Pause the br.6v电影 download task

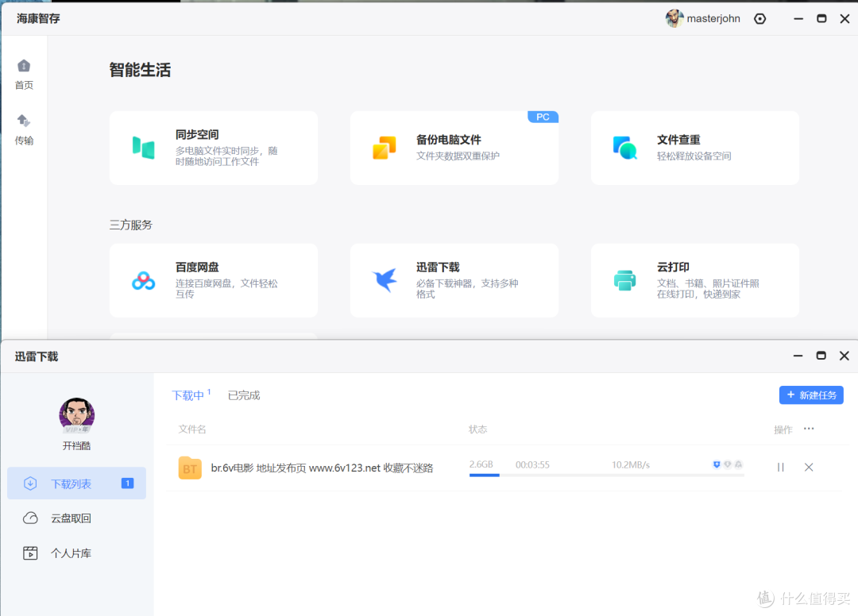pos(780,468)
